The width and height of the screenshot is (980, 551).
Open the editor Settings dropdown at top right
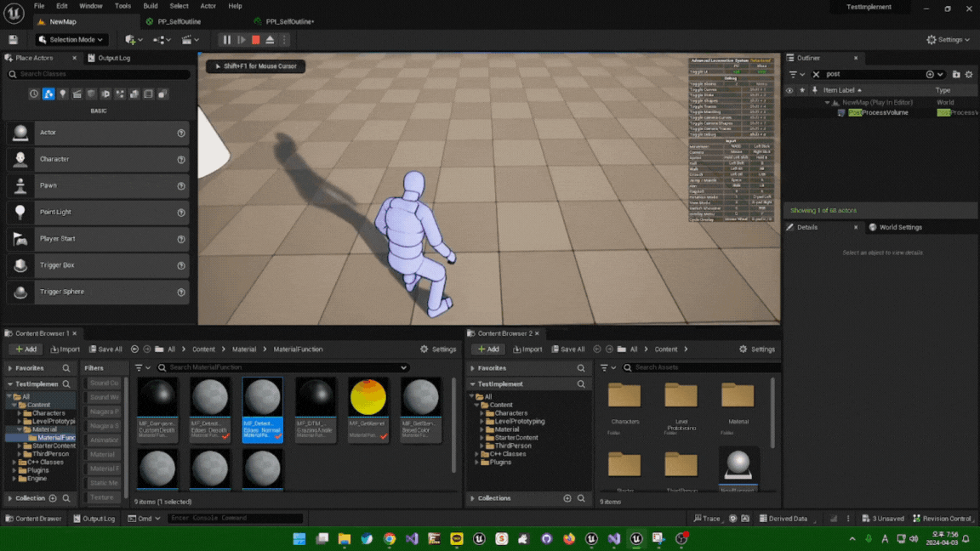(x=949, y=40)
